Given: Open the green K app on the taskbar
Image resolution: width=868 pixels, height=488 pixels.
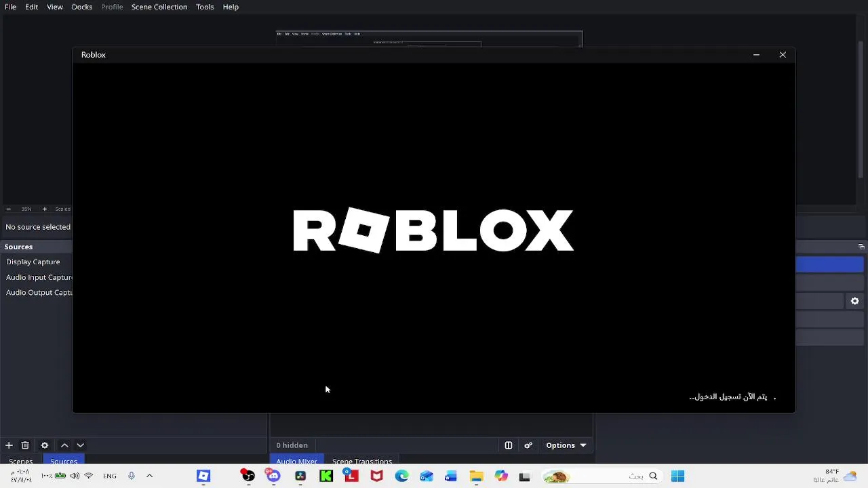Looking at the screenshot, I should [x=326, y=476].
